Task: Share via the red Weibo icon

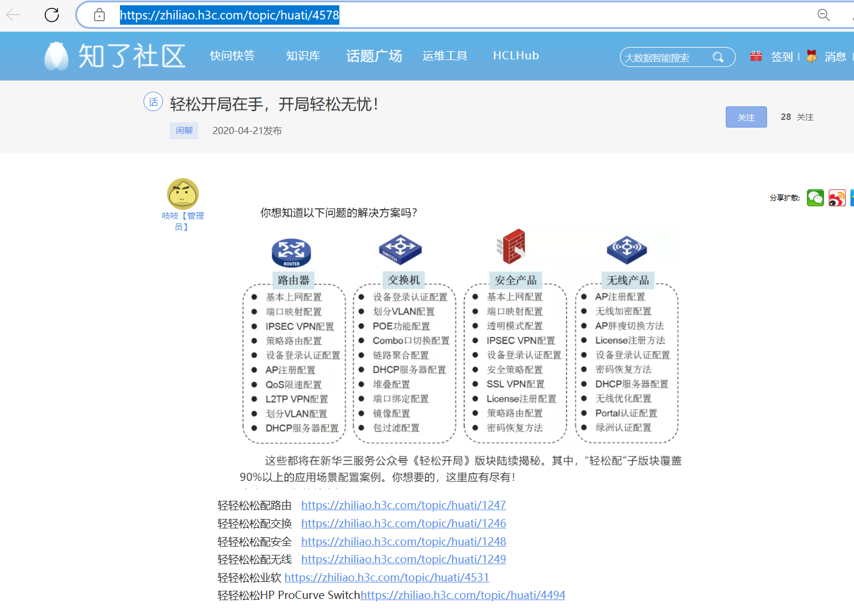Action: pos(837,198)
